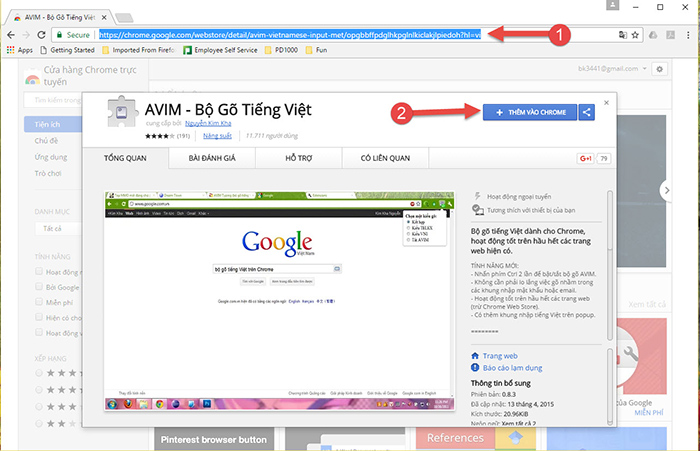Click the References extension tile
The image size is (700, 451).
(475, 439)
